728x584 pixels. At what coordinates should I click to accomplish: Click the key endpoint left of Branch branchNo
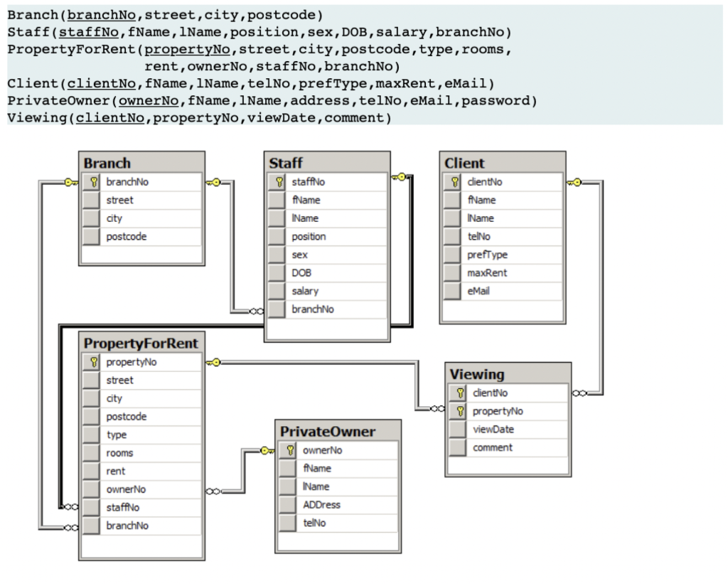[71, 183]
